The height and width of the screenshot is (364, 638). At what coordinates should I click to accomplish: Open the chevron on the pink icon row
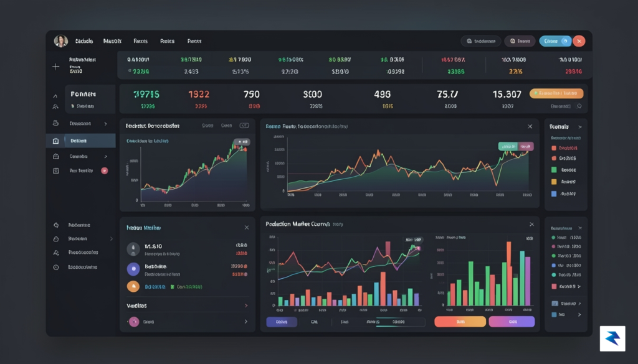pyautogui.click(x=246, y=322)
